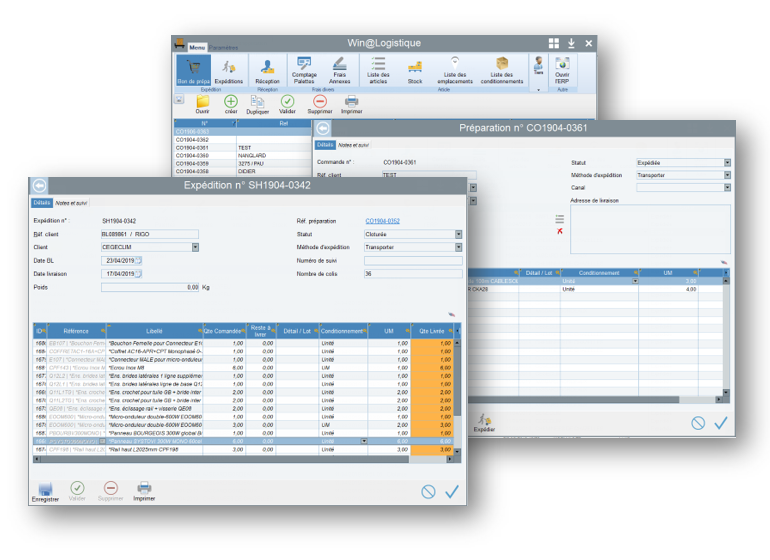
Task: Click the red X icon beside the address box
Action: pyautogui.click(x=560, y=231)
